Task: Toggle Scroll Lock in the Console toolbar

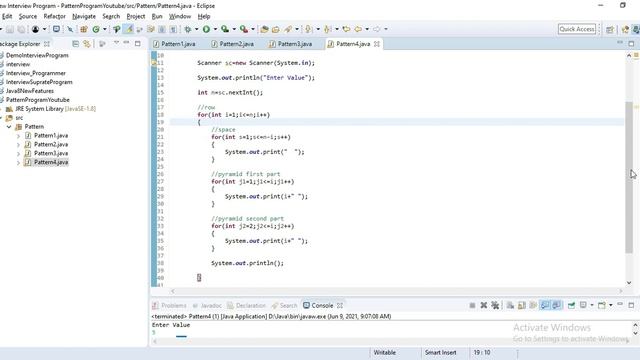Action: [x=522, y=305]
